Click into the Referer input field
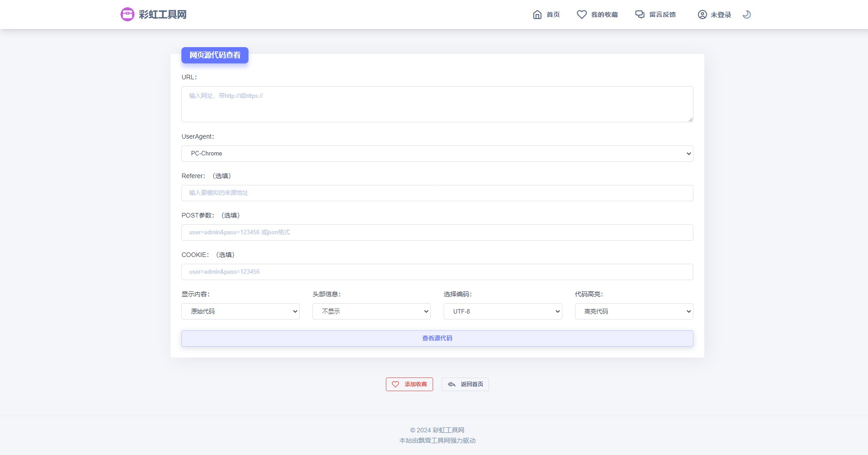Screen dimensions: 868x455 click(437, 193)
